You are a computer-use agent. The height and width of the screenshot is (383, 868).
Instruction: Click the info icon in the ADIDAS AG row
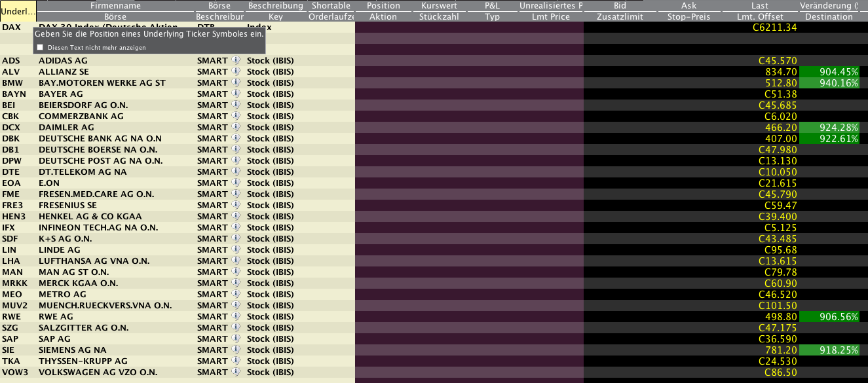pos(236,61)
